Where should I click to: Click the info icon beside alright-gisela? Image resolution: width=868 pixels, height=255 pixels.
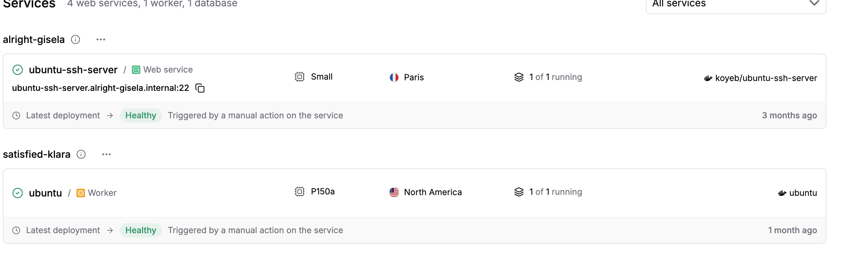[x=75, y=39]
